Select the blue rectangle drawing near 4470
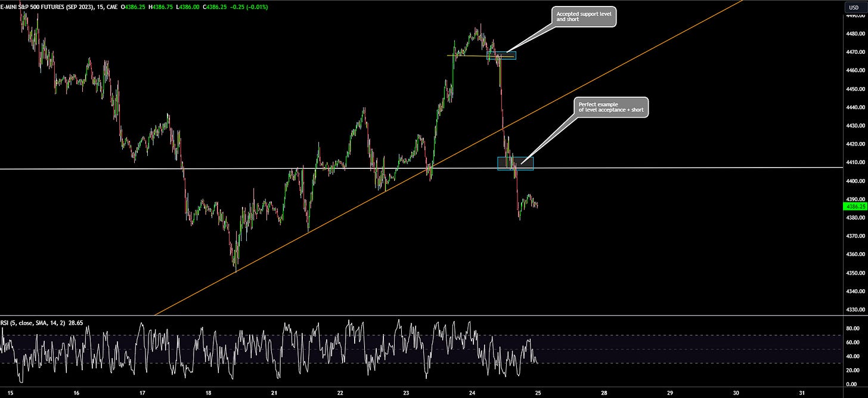The image size is (868, 398). coord(503,55)
